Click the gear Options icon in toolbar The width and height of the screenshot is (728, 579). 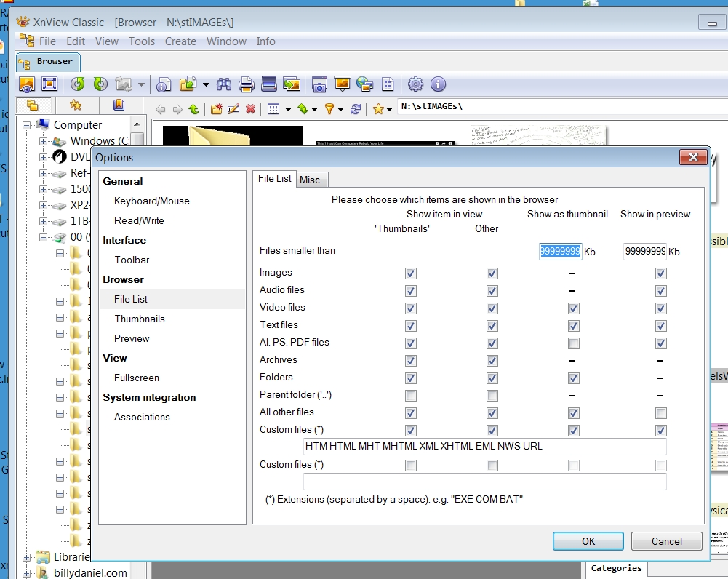pyautogui.click(x=415, y=84)
